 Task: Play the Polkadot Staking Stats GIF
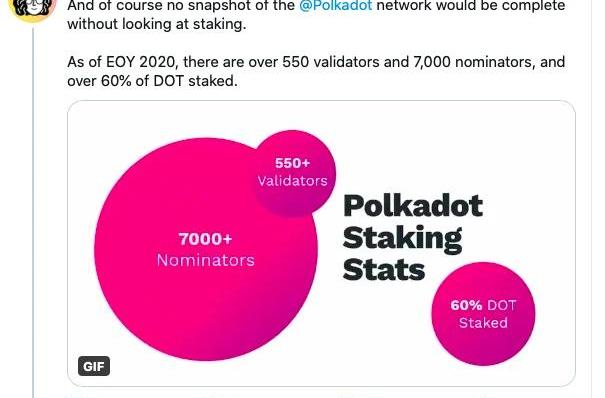coord(321,243)
